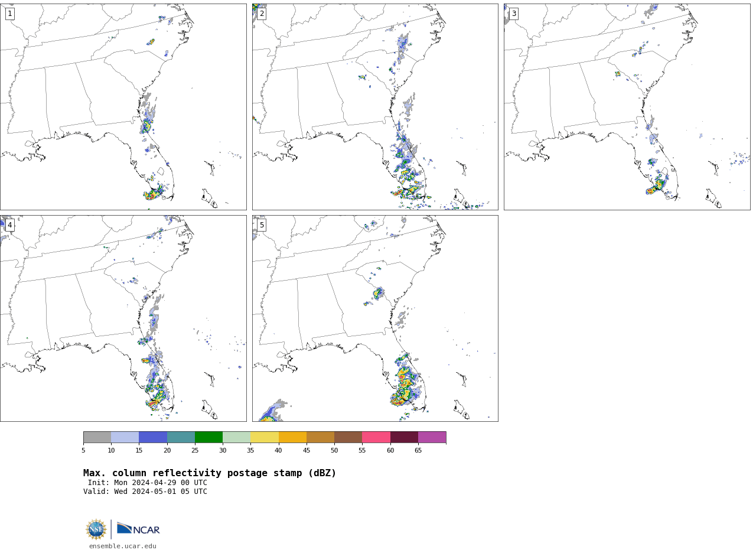
Task: Click the blue 15-20 dBZ swatch
Action: point(153,437)
